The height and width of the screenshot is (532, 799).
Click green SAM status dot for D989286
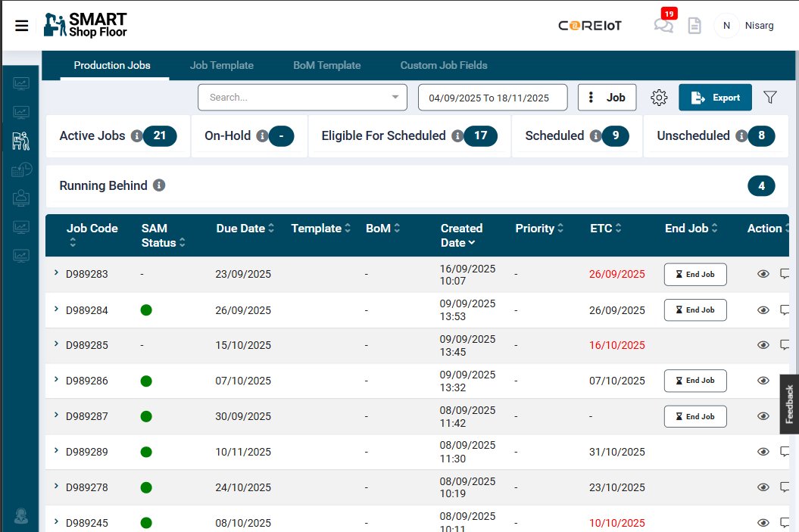tap(146, 381)
